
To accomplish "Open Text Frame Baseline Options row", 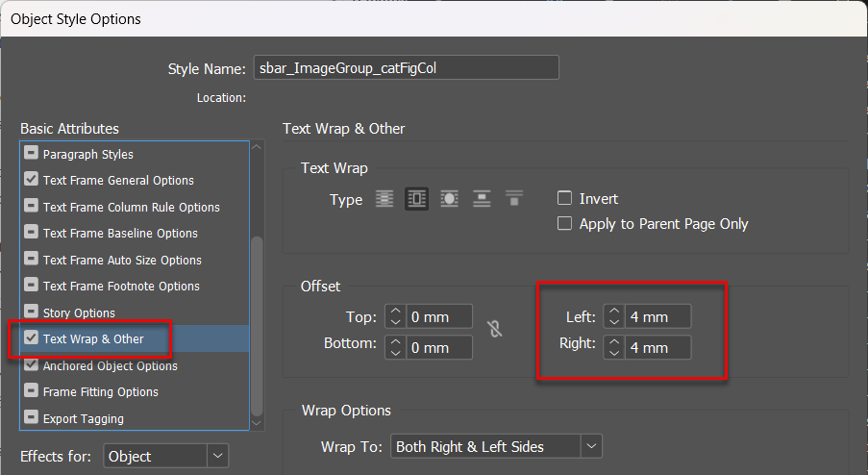I will click(x=135, y=233).
